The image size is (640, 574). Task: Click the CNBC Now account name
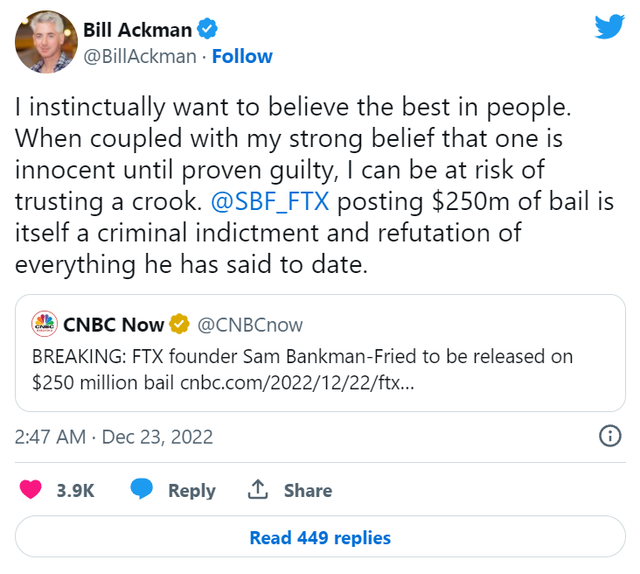coord(114,324)
